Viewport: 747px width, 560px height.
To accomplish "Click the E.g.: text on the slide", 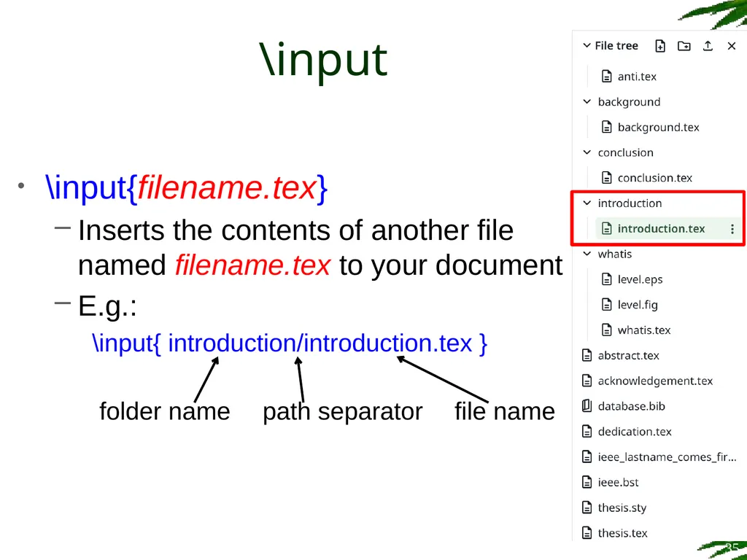I will pos(107,306).
